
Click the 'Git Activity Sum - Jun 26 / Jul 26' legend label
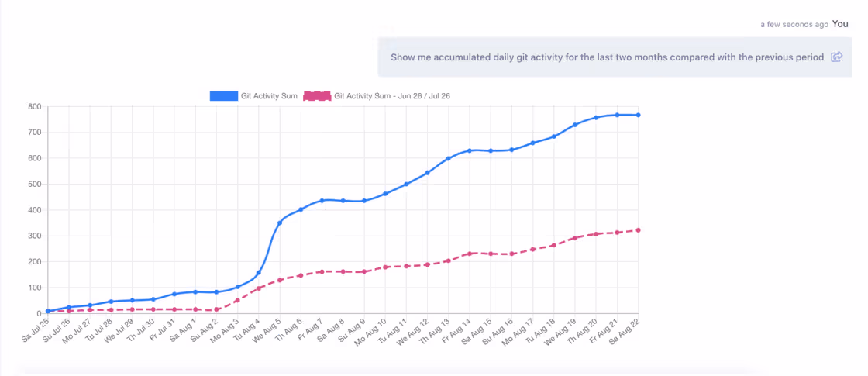pyautogui.click(x=392, y=96)
